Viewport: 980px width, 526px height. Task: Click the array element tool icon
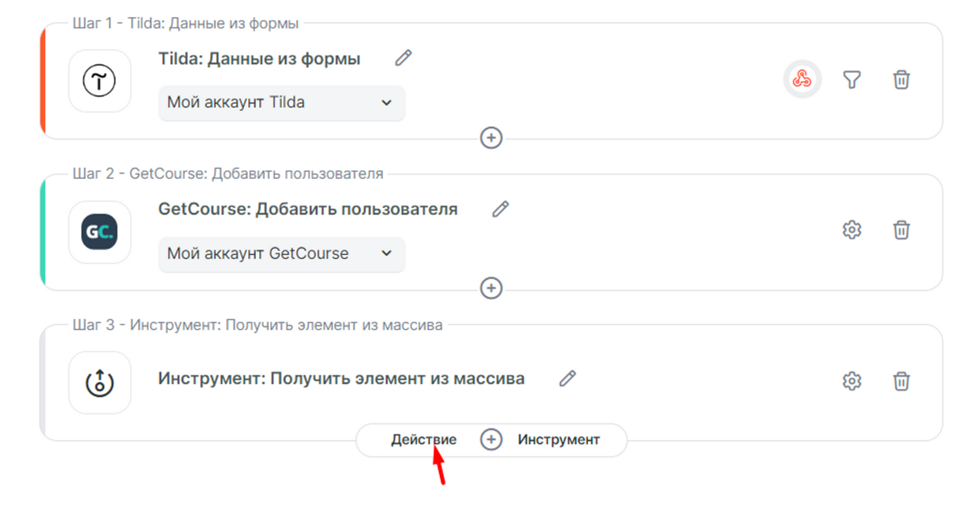click(99, 383)
